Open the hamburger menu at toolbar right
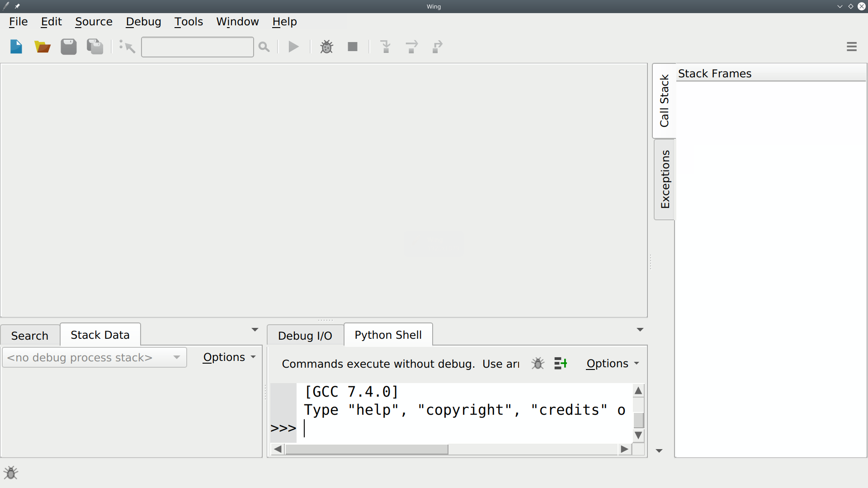Viewport: 868px width, 488px height. 852,47
